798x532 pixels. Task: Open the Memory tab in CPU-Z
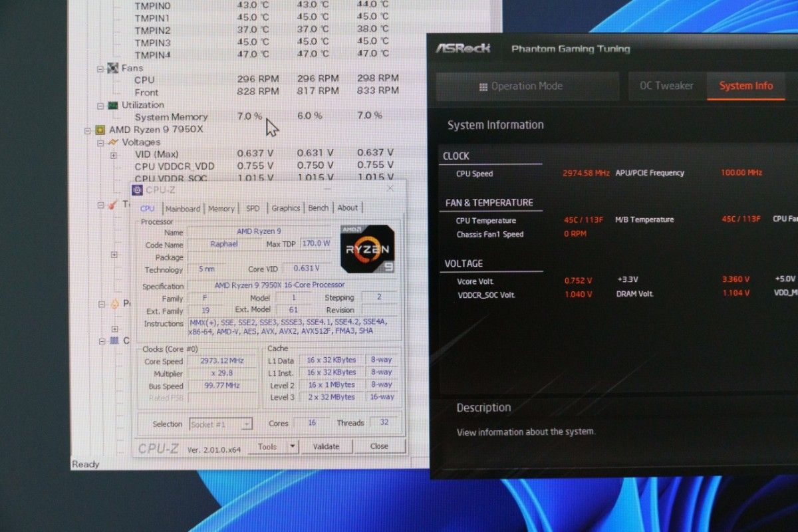coord(221,208)
